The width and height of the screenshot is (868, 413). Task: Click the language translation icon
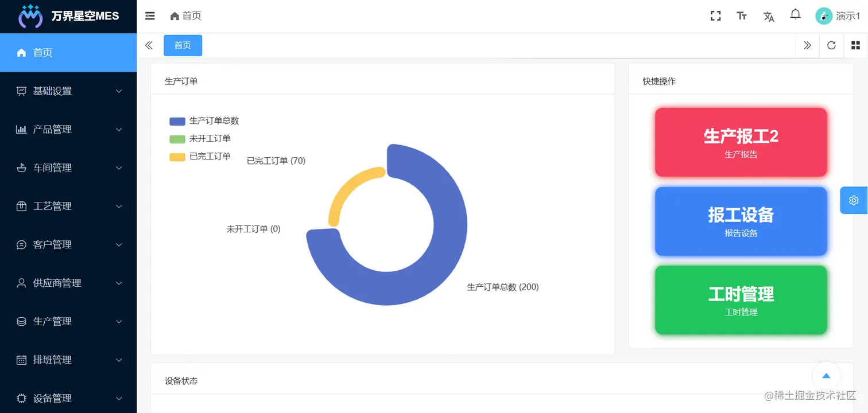coord(769,16)
